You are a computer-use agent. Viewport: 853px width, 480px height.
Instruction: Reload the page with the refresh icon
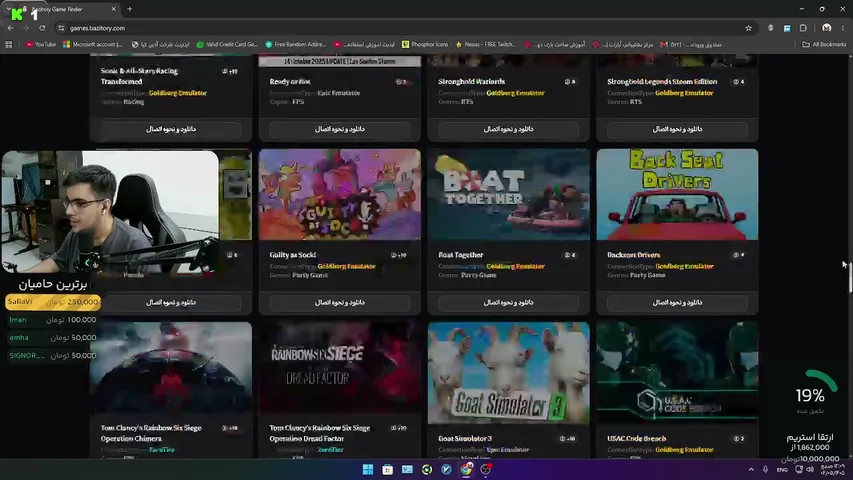pos(42,28)
